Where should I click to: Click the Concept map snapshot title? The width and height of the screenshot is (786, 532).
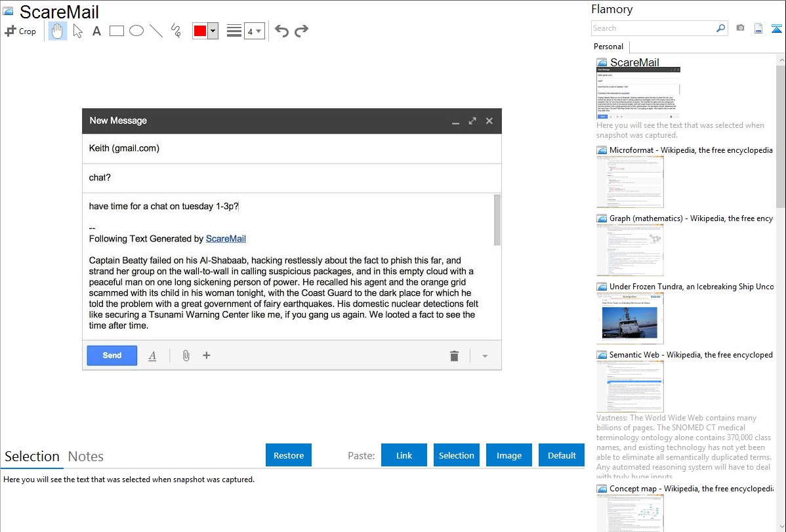point(691,488)
